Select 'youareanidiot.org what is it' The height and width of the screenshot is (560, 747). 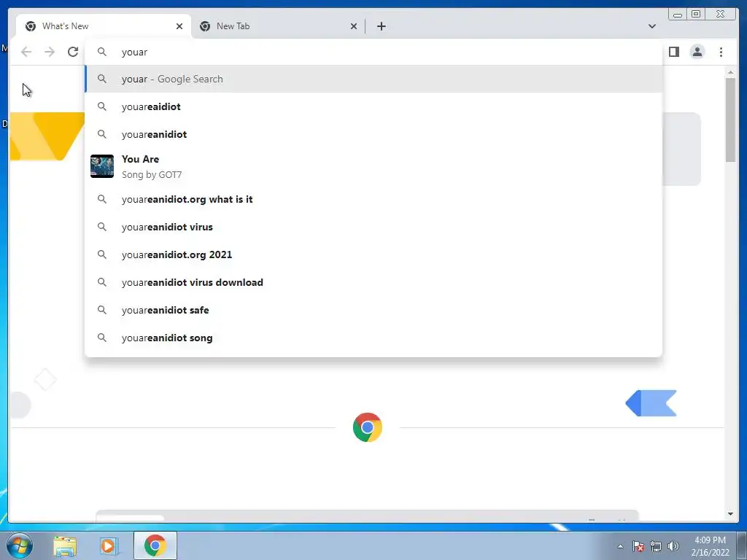pyautogui.click(x=373, y=199)
